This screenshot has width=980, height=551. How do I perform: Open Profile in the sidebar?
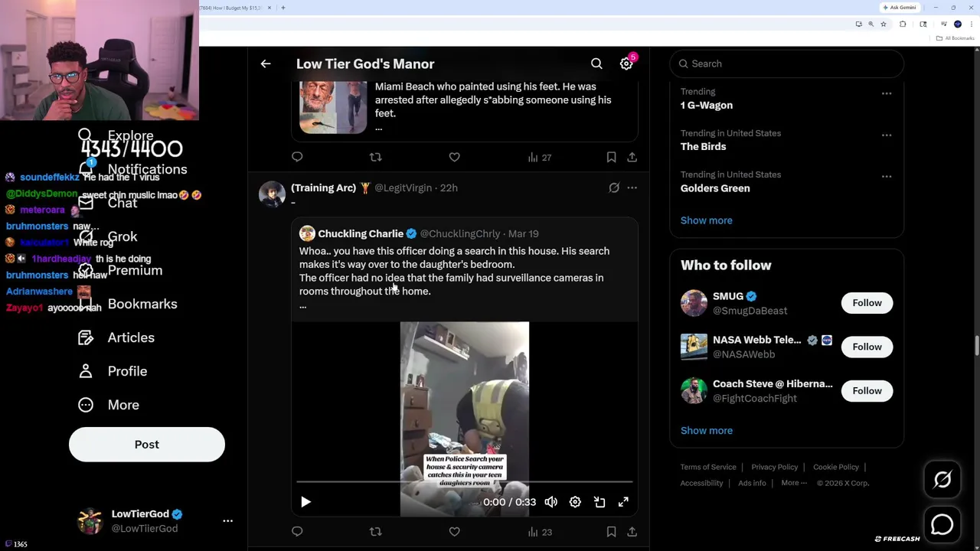click(x=112, y=371)
